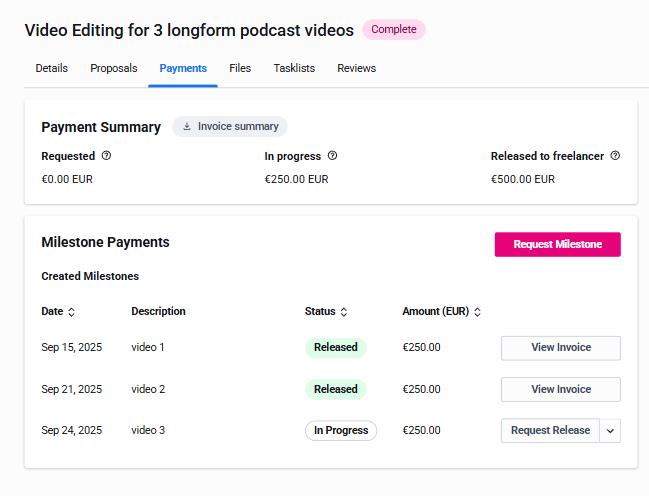View invoice for video 1 milestone
This screenshot has height=496, width=649.
coord(560,348)
